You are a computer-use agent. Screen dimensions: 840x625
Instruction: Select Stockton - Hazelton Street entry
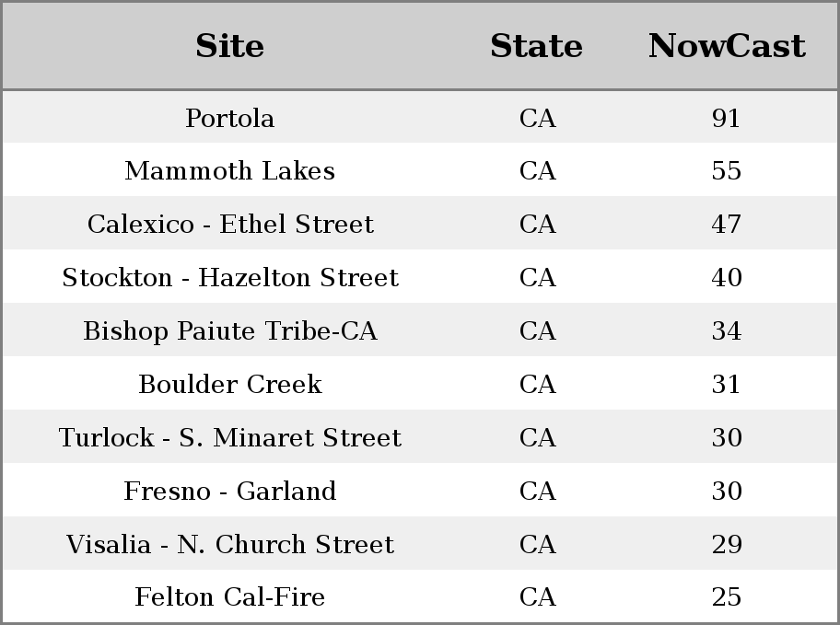click(x=230, y=277)
